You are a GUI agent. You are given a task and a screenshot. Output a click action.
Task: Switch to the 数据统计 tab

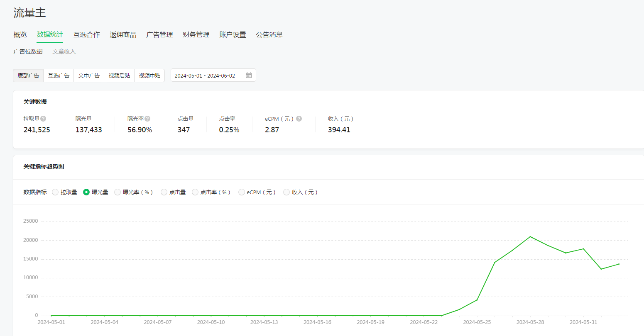tap(50, 34)
